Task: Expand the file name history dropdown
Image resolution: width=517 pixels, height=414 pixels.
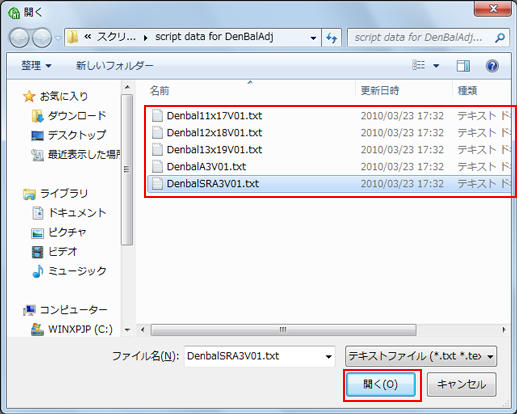Action: point(328,356)
